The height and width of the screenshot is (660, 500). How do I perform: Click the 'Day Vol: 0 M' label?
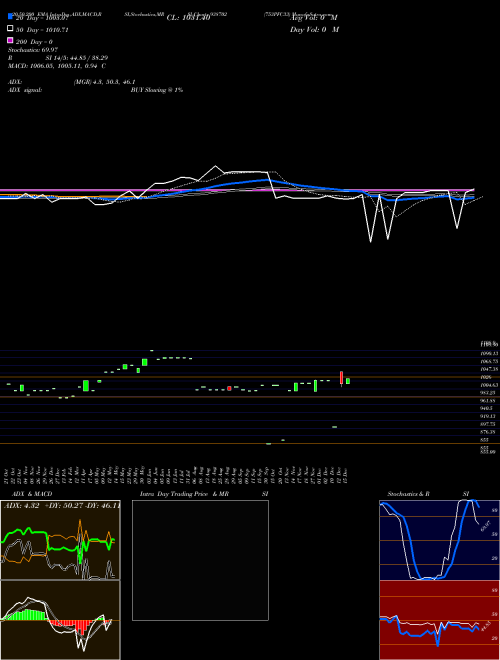click(314, 29)
